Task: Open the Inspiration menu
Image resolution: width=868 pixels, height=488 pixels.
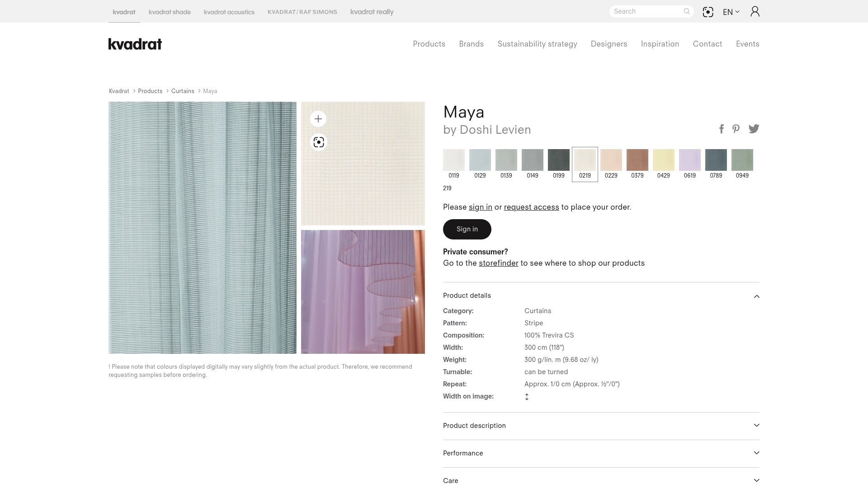Action: pyautogui.click(x=660, y=44)
